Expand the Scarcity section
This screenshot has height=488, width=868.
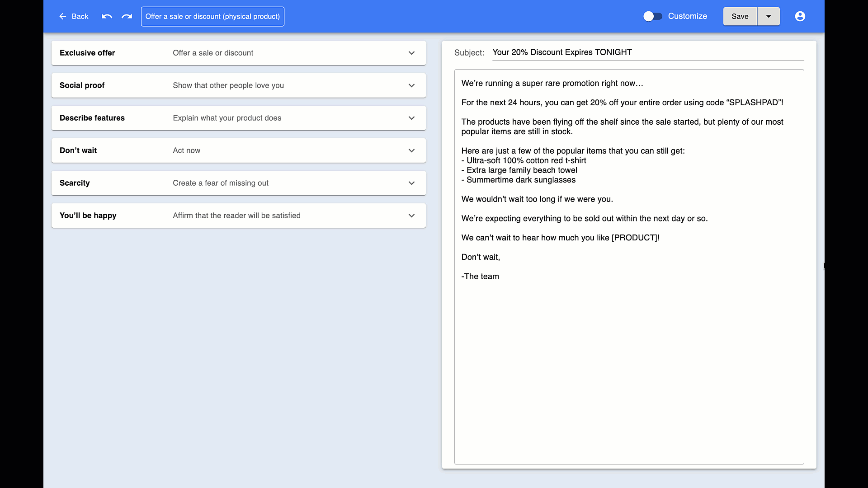[x=411, y=183]
